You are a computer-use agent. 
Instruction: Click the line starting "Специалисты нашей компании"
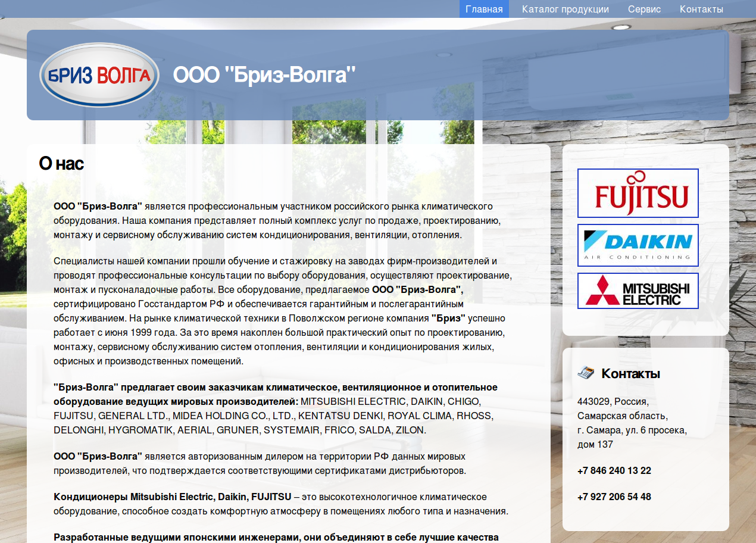tap(275, 261)
